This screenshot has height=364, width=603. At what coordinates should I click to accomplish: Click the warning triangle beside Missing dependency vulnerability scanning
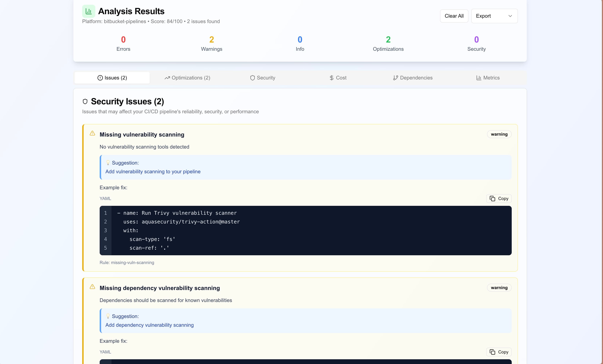click(92, 287)
